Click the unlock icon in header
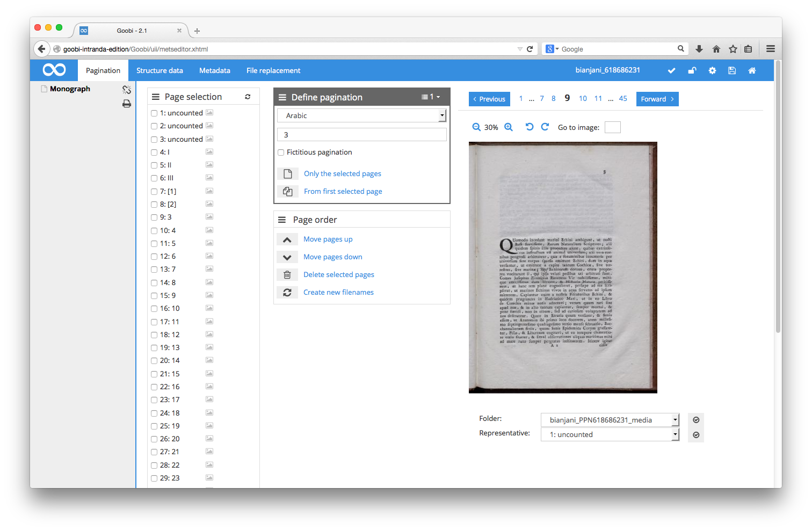This screenshot has width=812, height=531. click(692, 70)
